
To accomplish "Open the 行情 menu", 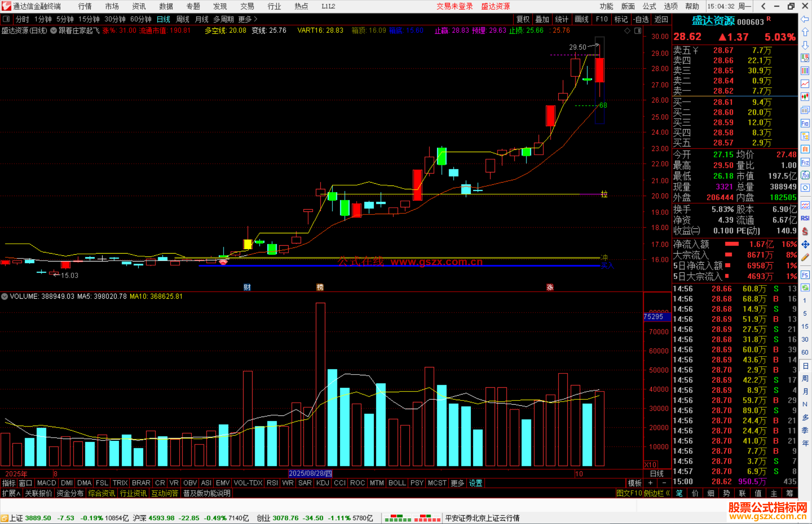I will (x=85, y=6).
